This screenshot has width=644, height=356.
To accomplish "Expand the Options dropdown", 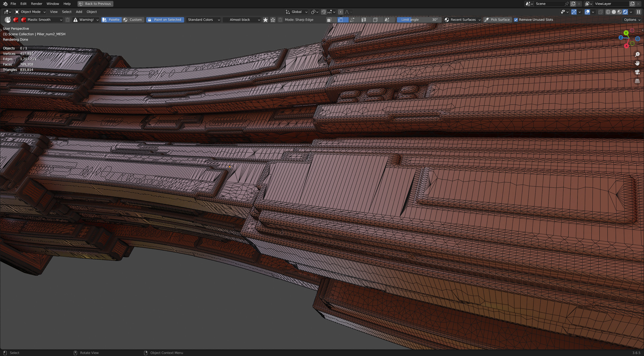I will (x=632, y=20).
